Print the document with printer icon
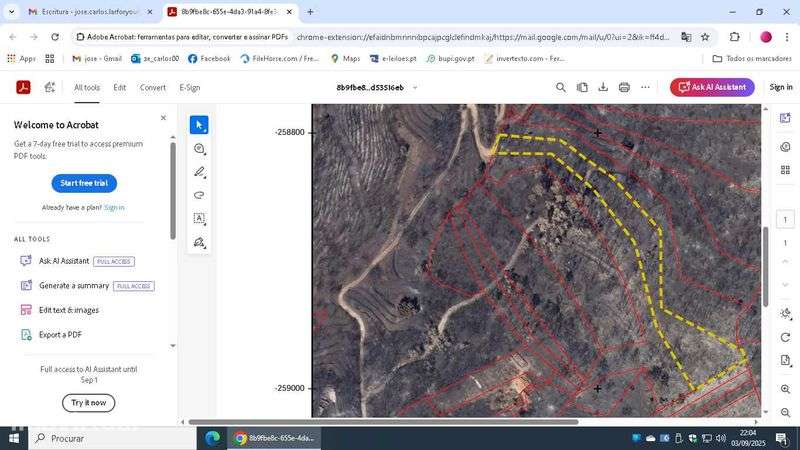The image size is (800, 450). pos(624,87)
